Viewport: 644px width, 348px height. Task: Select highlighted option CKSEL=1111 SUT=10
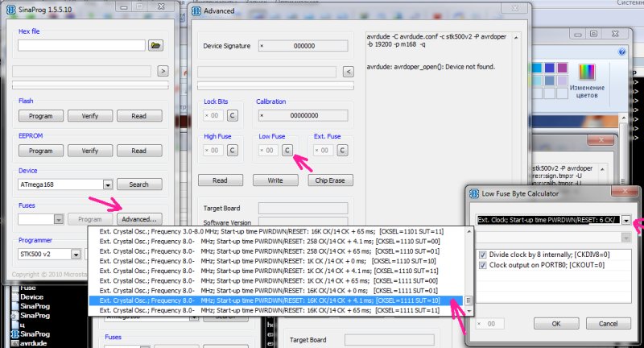click(276, 300)
